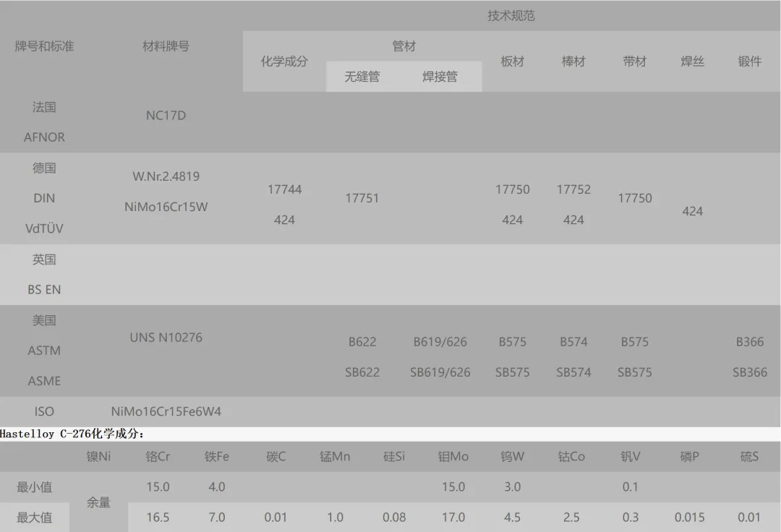Click the NiMo16Cr15Fe6W4 designation

pyautogui.click(x=166, y=411)
